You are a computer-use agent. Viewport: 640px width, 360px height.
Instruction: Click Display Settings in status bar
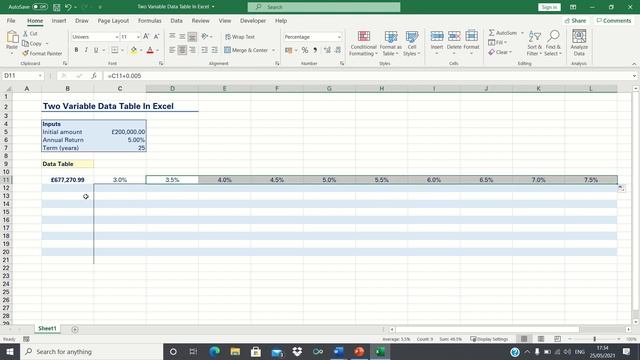(489, 339)
